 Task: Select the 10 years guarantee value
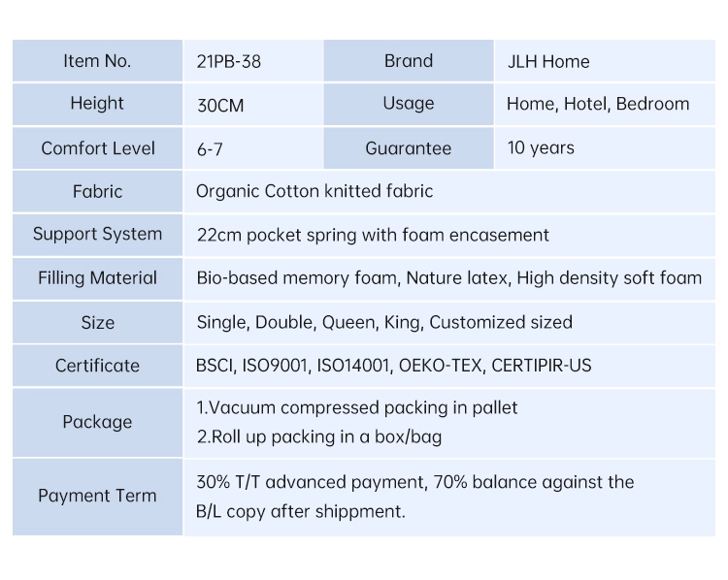tap(541, 147)
